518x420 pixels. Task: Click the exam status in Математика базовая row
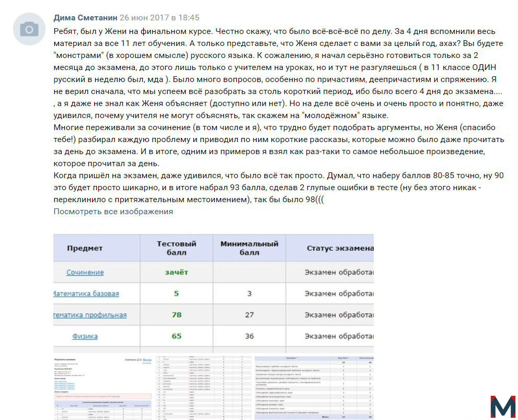click(x=339, y=294)
